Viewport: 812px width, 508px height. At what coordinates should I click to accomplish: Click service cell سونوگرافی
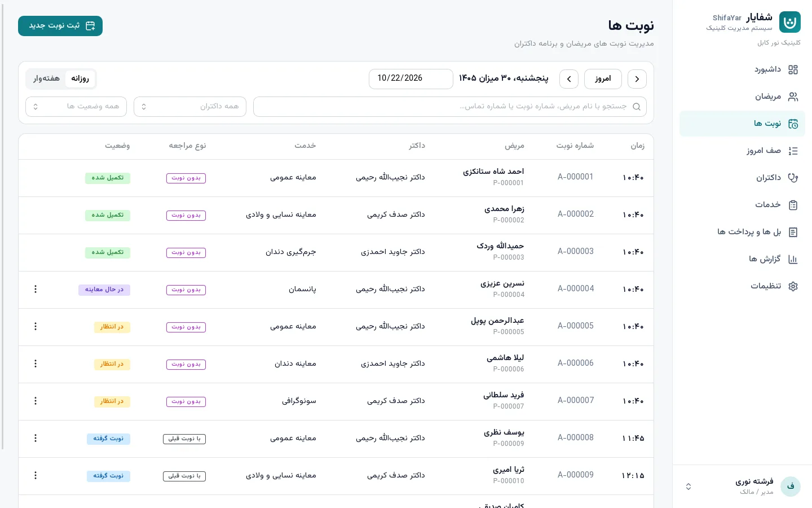click(299, 401)
